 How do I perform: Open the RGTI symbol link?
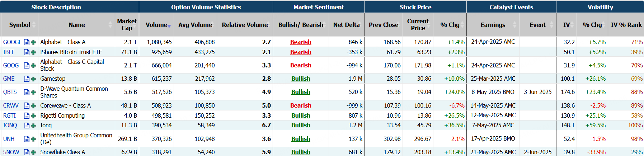[10, 116]
